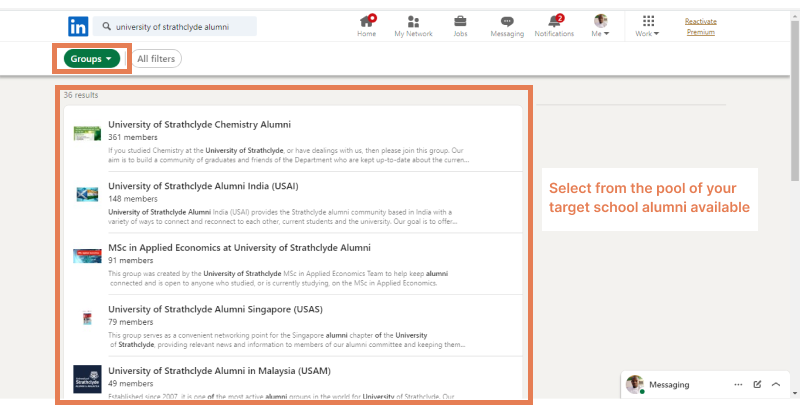
Task: Open MSc in Applied Economics Alumni group
Action: click(x=239, y=248)
